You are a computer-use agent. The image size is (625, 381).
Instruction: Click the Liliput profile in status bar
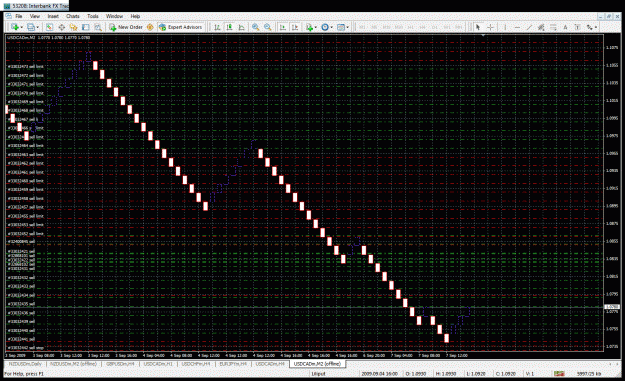pyautogui.click(x=319, y=374)
